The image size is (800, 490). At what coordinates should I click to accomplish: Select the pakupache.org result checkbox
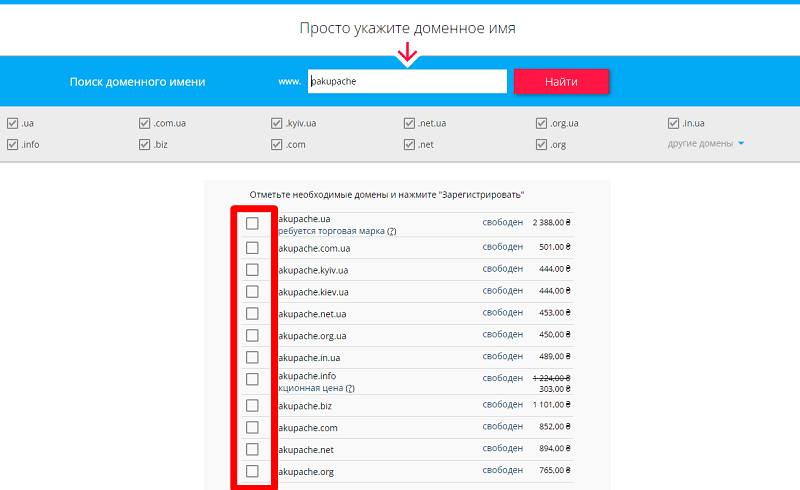coord(252,471)
